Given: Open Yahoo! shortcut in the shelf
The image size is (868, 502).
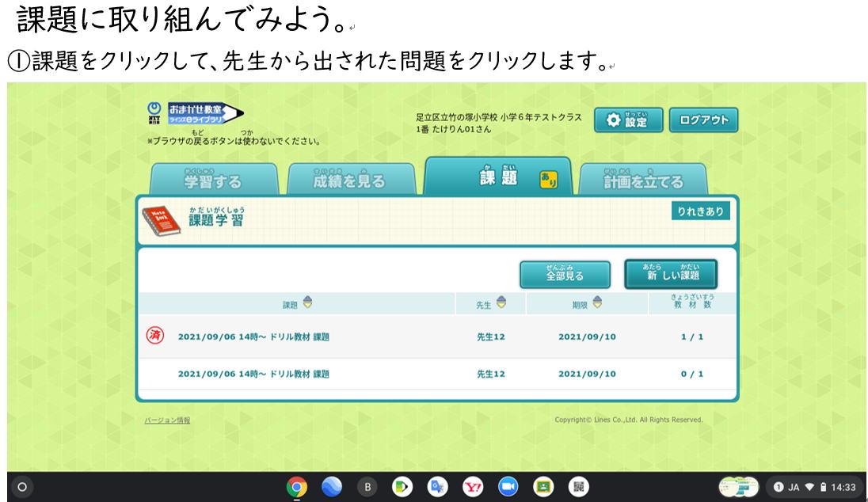Looking at the screenshot, I should [x=473, y=488].
